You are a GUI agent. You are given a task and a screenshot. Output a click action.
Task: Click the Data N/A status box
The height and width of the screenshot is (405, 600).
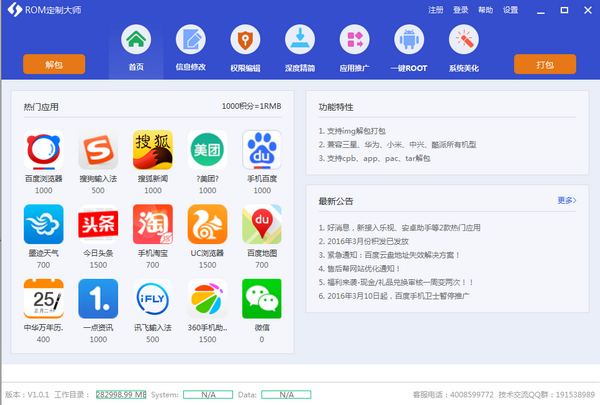[286, 394]
